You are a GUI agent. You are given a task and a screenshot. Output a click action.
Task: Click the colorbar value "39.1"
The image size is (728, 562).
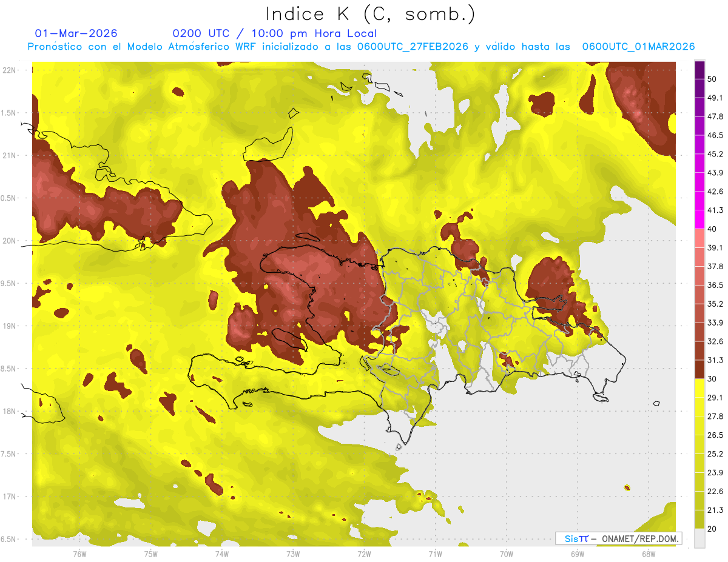[x=715, y=248]
